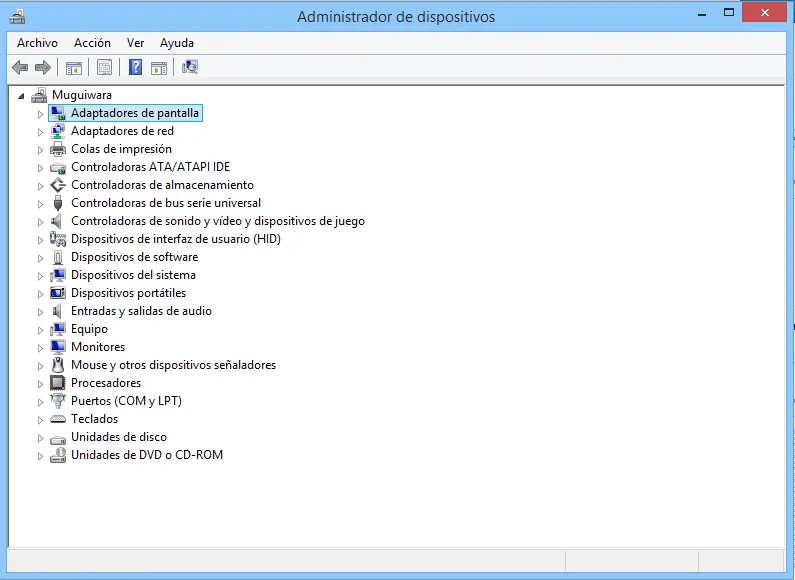
Task: Select Mouse y otros dispositivos señaladores label
Action: tap(173, 365)
